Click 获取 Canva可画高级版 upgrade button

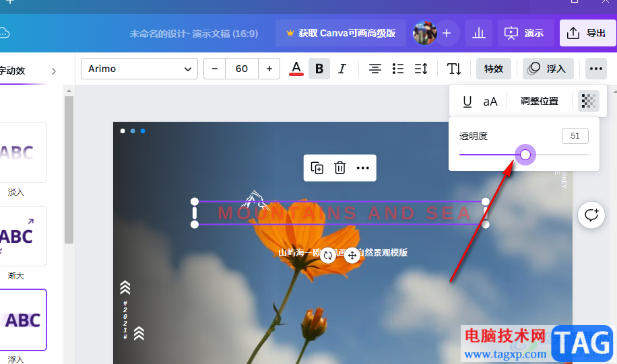341,33
